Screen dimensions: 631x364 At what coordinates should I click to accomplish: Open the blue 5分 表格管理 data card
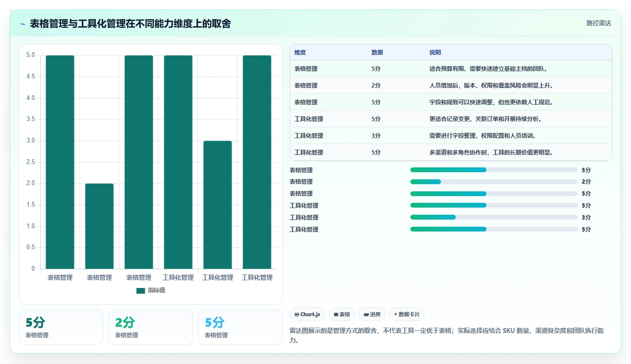(240, 327)
